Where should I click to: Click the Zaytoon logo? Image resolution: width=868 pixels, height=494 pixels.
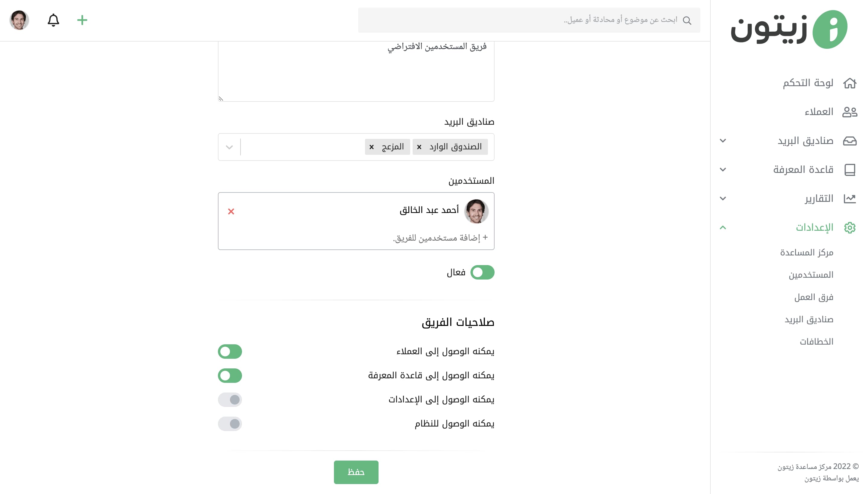[x=789, y=29]
